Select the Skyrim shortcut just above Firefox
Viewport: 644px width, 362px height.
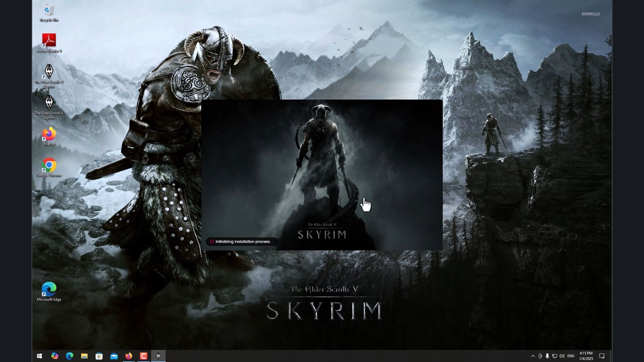49,108
